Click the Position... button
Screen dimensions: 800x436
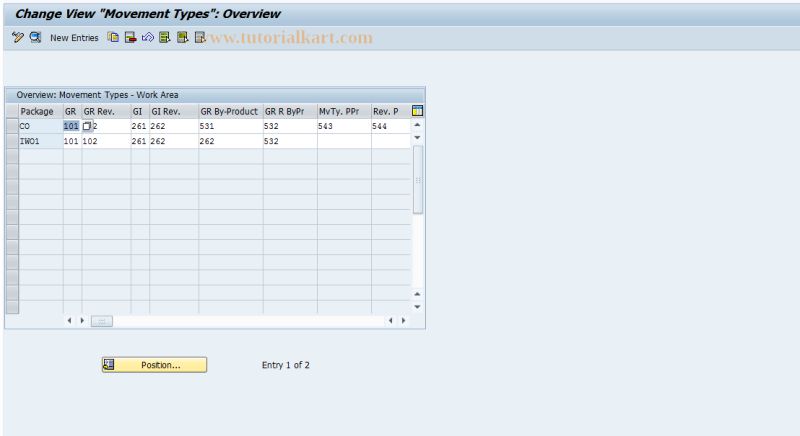tap(154, 365)
